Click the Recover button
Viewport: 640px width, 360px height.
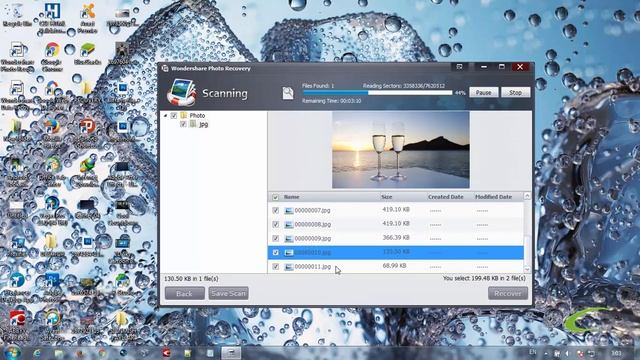coord(508,293)
